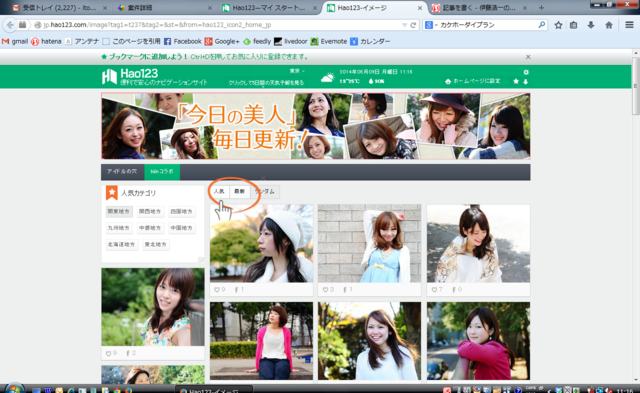This screenshot has width=640, height=393.
Task: Dismiss the bookmark suggestion bar
Action: [528, 57]
